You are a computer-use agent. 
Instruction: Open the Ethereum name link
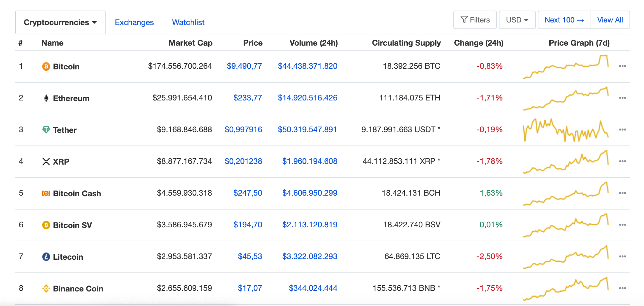pos(71,98)
